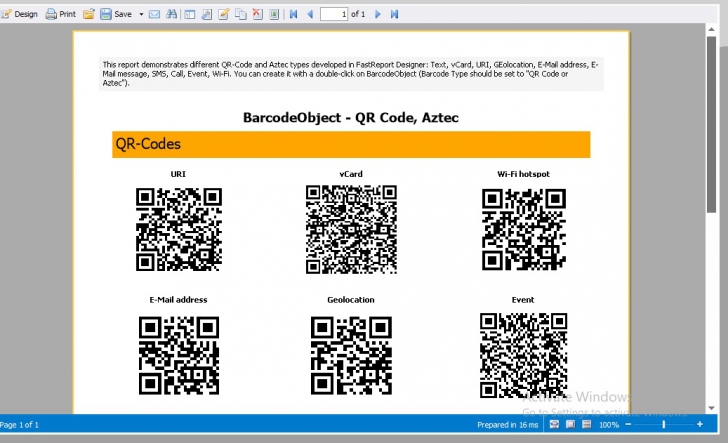
Task: Click the Wi-Fi hotspot QR code
Action: [x=524, y=229]
